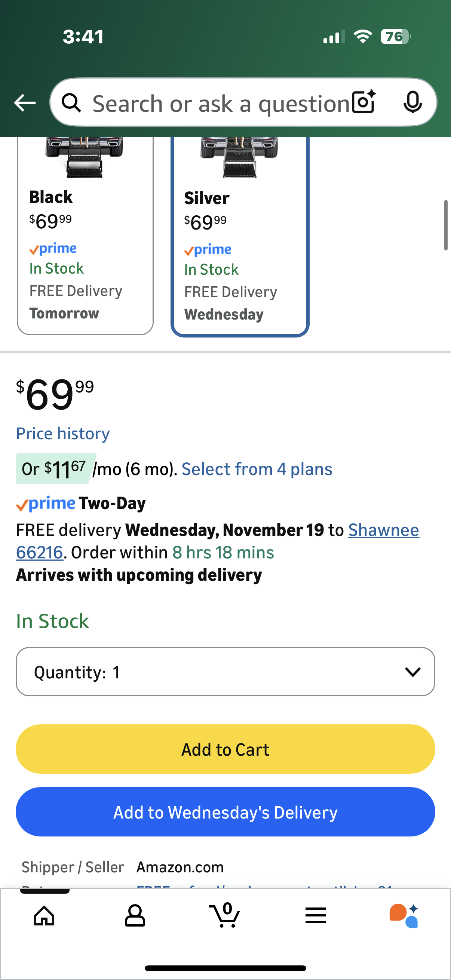This screenshot has width=451, height=980.
Task: Tap the search or ask a question field
Action: pos(221,103)
